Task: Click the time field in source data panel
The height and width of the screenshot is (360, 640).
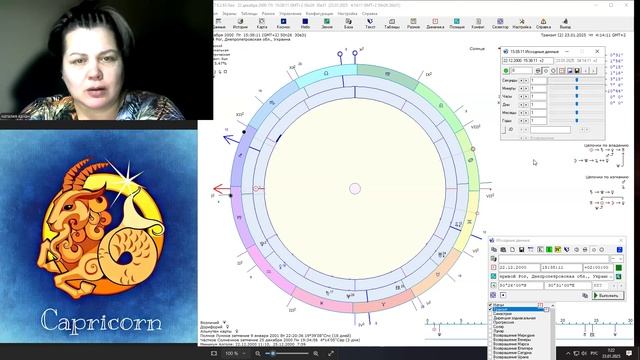Action: [x=561, y=267]
